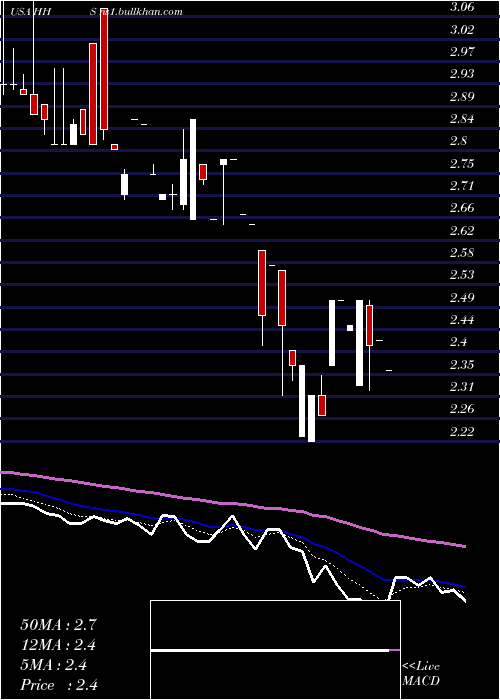
Task: Click the 2.71 price axis label
Action: pyautogui.click(x=462, y=186)
